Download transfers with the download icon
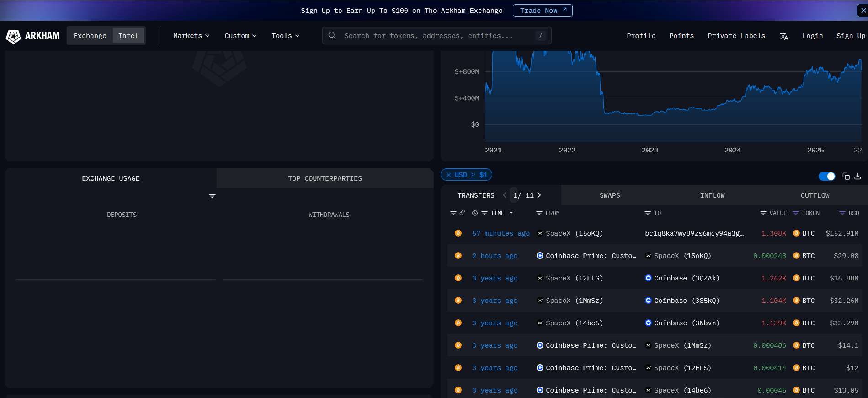Image resolution: width=868 pixels, height=398 pixels. (x=857, y=176)
